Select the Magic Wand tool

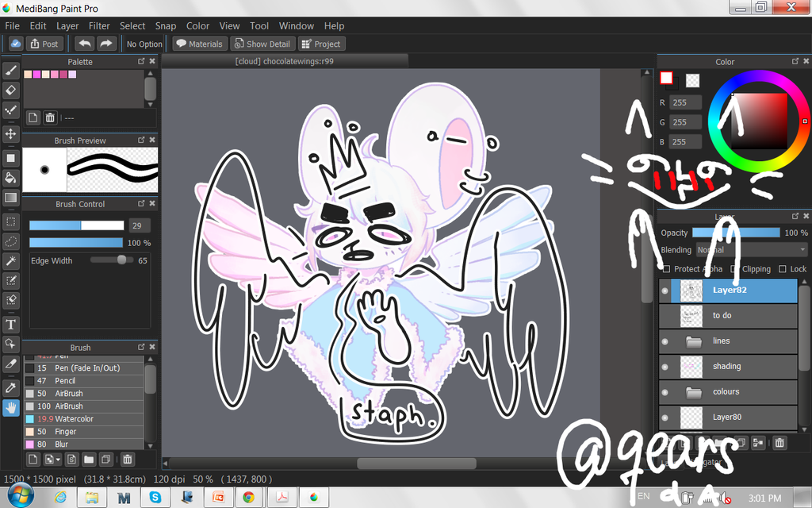11,260
